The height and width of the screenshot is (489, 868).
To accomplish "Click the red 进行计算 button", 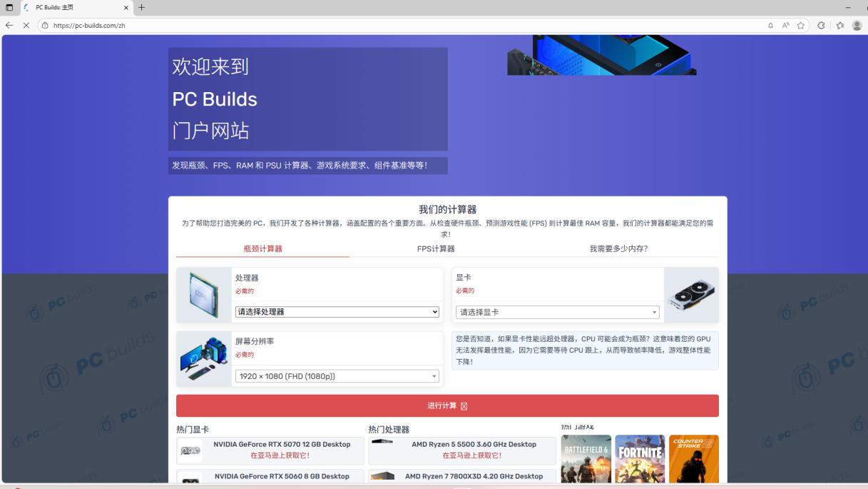I will coord(448,405).
